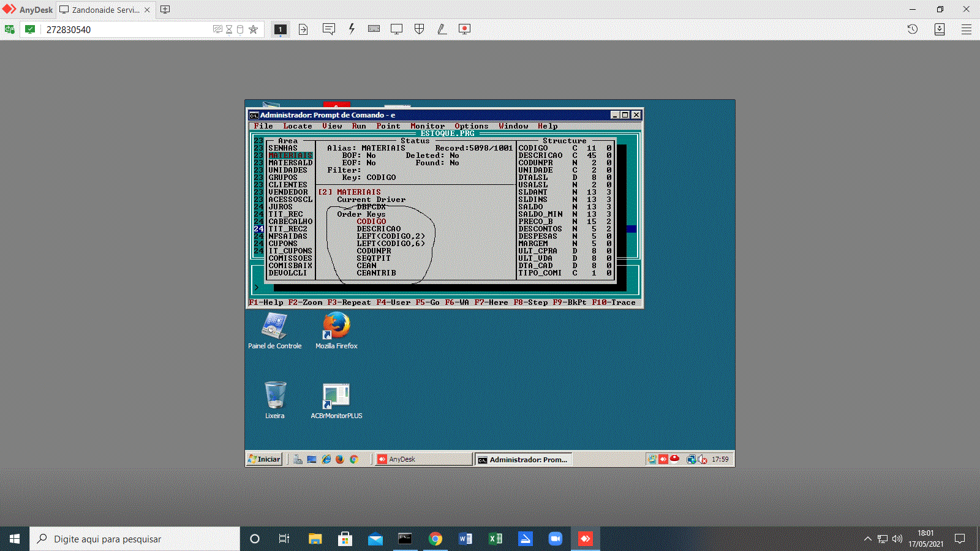Image resolution: width=980 pixels, height=551 pixels.
Task: Open the AnyDesk hamburger main menu
Action: click(967, 29)
